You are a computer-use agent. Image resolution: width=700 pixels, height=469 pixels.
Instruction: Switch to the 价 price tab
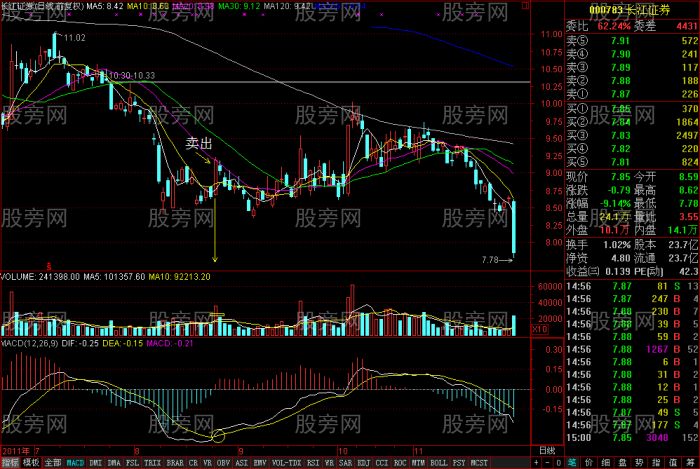[589, 463]
